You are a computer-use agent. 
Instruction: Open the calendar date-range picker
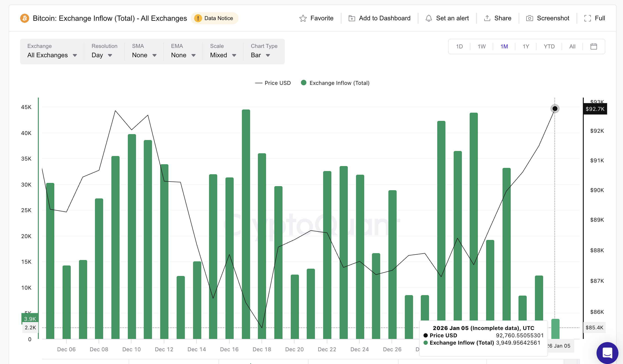click(594, 46)
